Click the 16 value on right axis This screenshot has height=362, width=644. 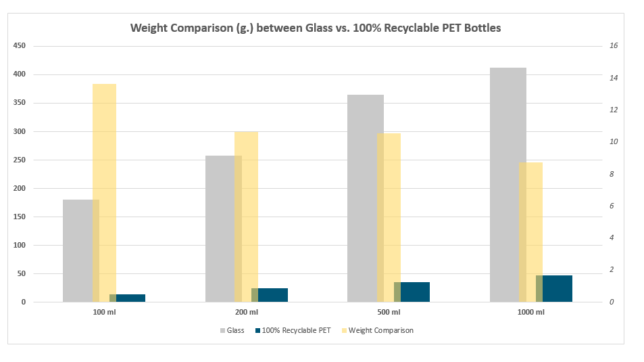click(614, 46)
